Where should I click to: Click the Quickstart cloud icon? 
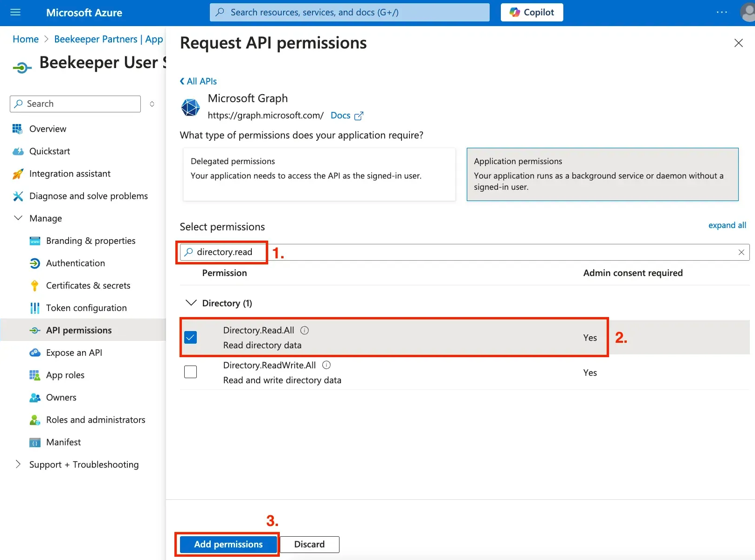click(18, 151)
